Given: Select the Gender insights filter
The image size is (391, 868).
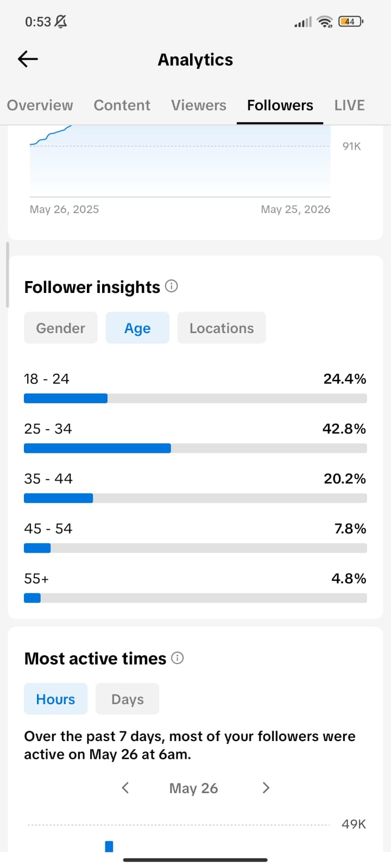Looking at the screenshot, I should coord(61,328).
